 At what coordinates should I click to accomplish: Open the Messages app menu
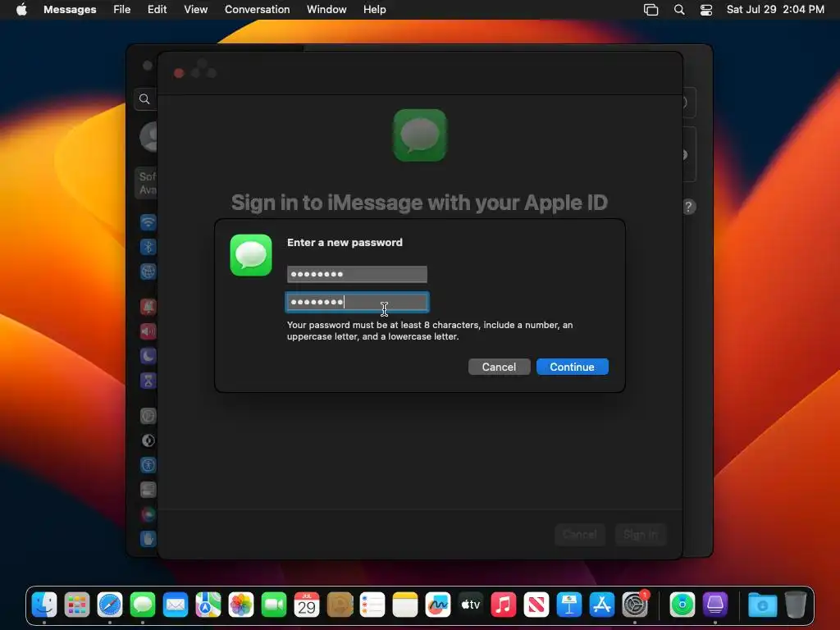[70, 9]
